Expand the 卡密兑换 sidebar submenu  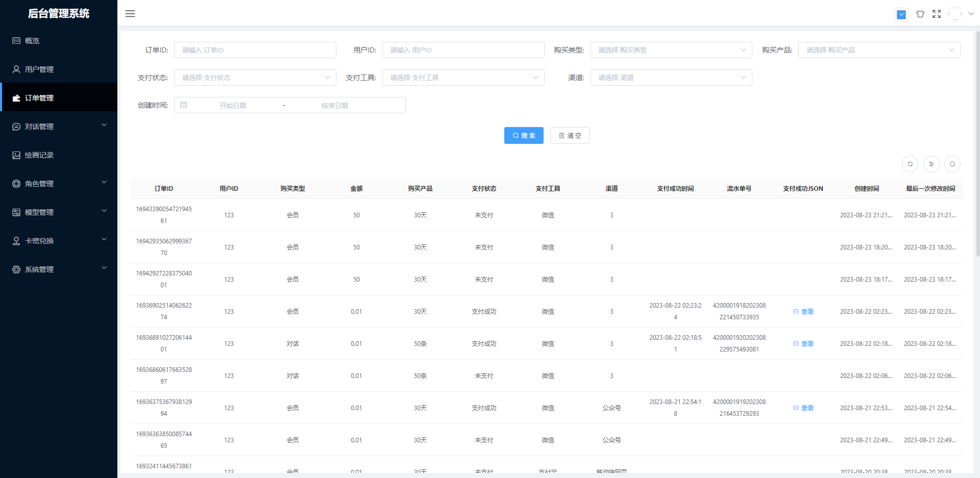pos(59,241)
